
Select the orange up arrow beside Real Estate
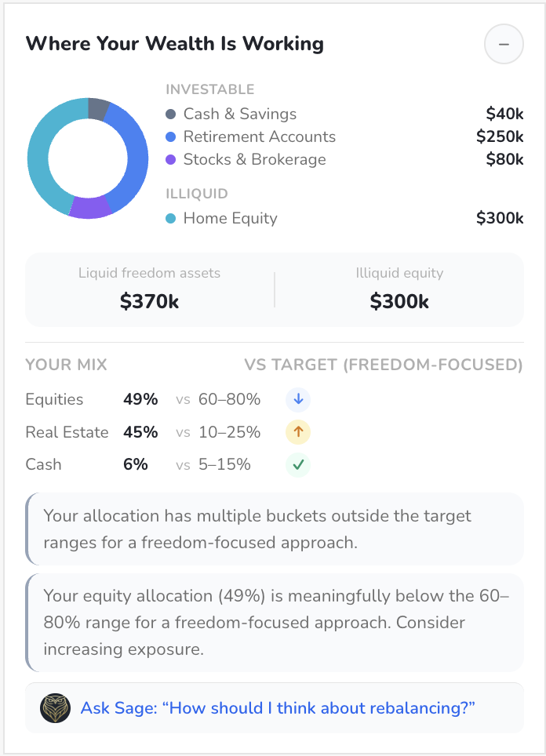pyautogui.click(x=298, y=432)
